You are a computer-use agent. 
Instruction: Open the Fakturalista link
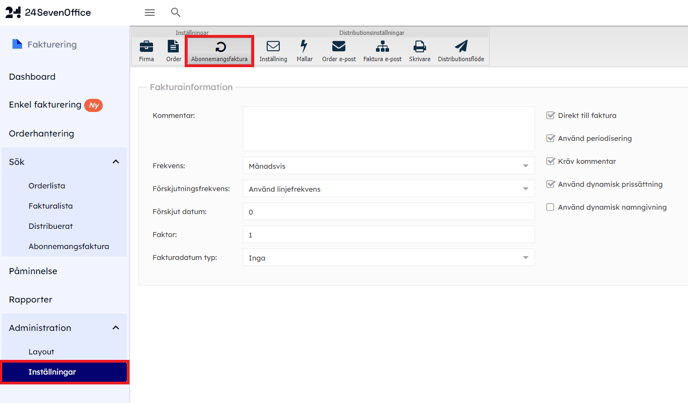coord(50,206)
